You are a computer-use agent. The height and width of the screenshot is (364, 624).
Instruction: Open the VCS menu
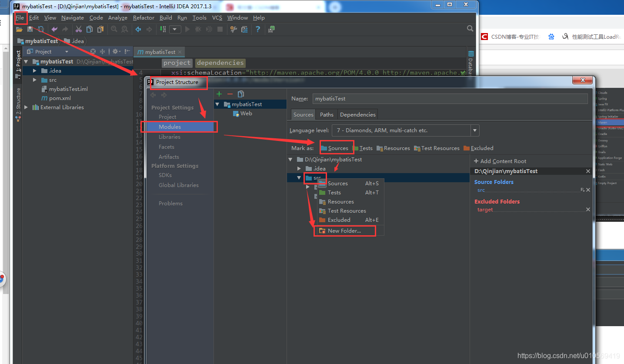(217, 18)
